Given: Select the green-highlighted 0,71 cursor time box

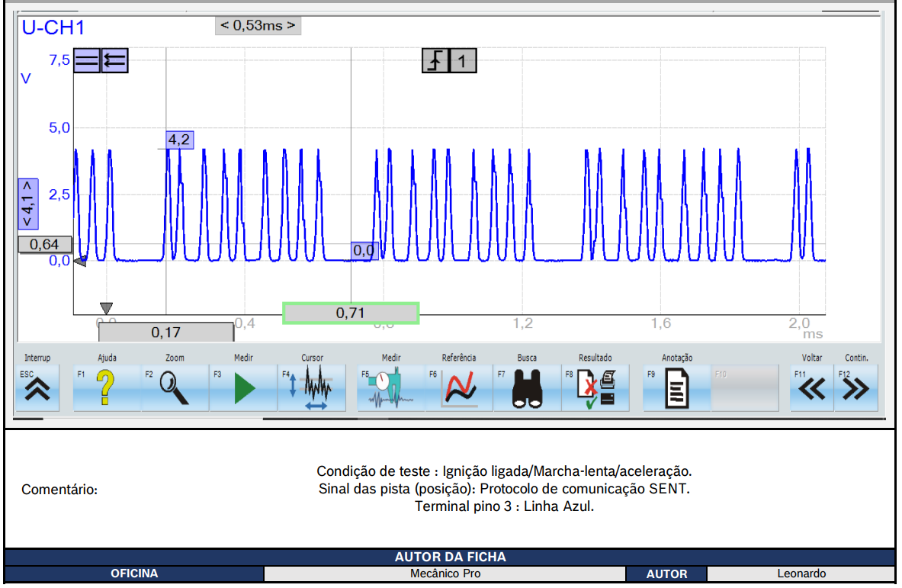Looking at the screenshot, I should click(350, 313).
